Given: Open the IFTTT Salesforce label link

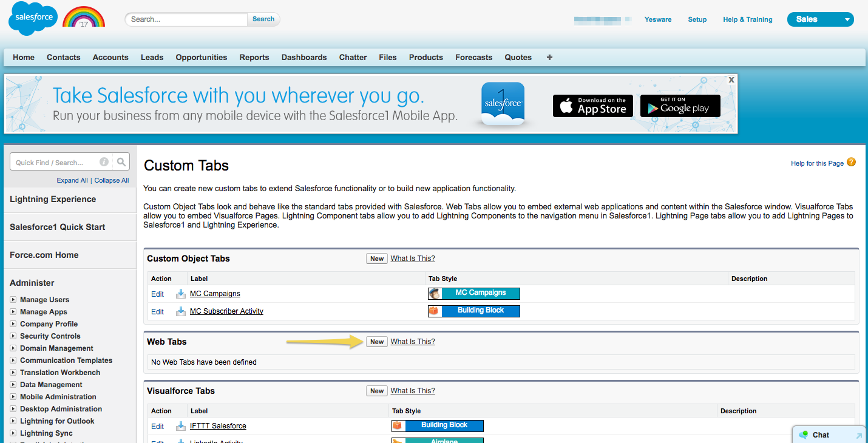Looking at the screenshot, I should (218, 426).
